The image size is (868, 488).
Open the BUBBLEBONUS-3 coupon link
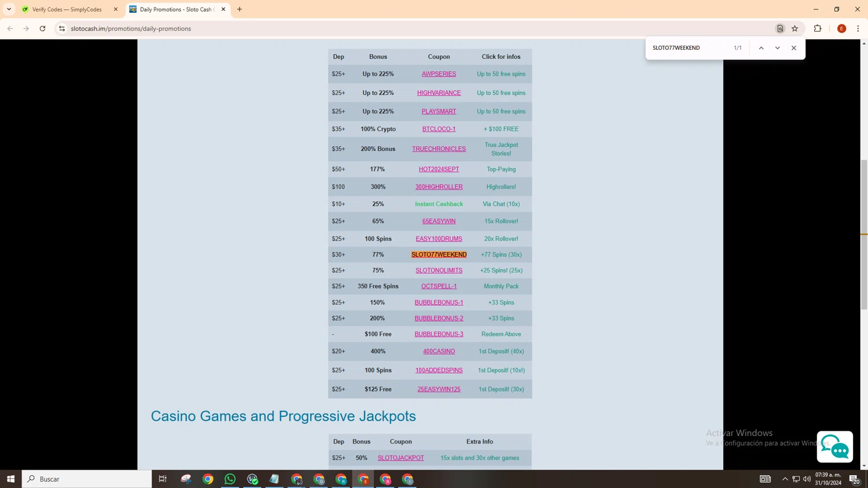coord(439,334)
